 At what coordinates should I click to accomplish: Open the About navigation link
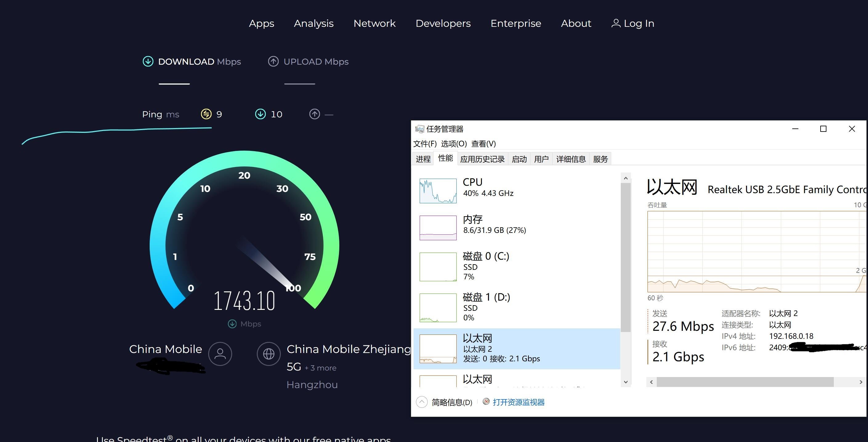tap(576, 23)
